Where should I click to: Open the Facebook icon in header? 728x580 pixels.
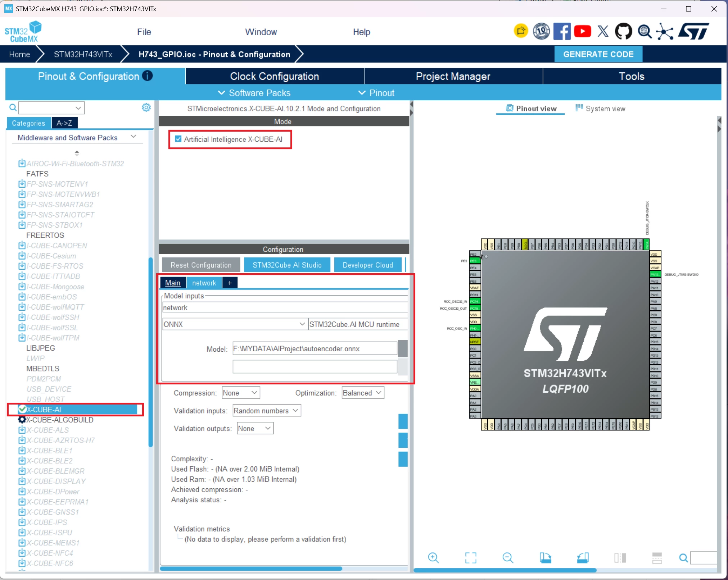(561, 31)
